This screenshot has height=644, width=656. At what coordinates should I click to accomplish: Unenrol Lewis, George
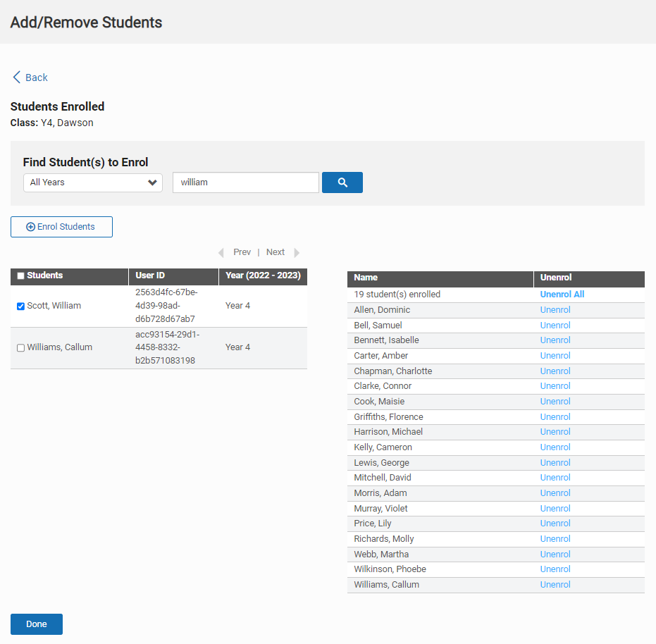555,462
